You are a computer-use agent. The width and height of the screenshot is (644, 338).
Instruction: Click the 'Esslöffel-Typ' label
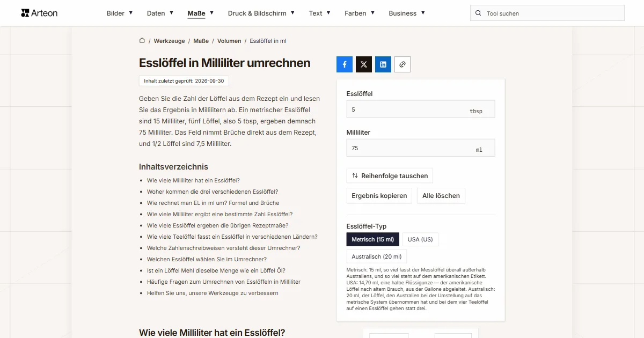(367, 226)
